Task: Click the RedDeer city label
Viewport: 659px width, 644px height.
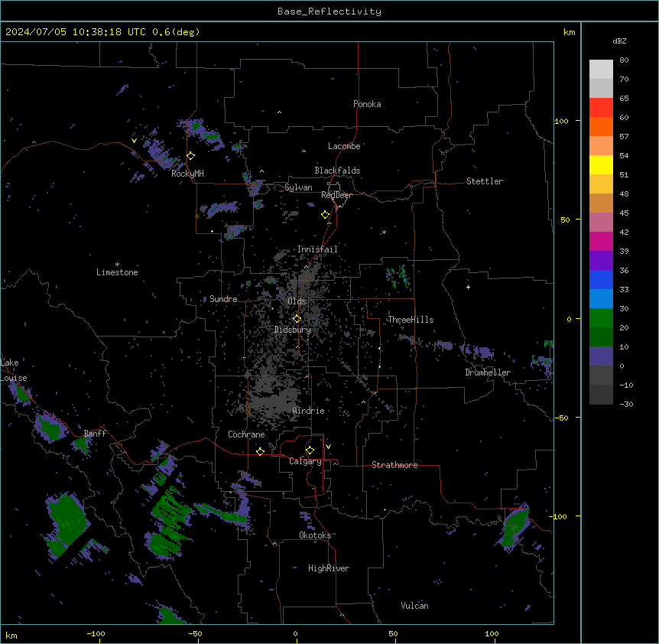Action: click(x=336, y=195)
